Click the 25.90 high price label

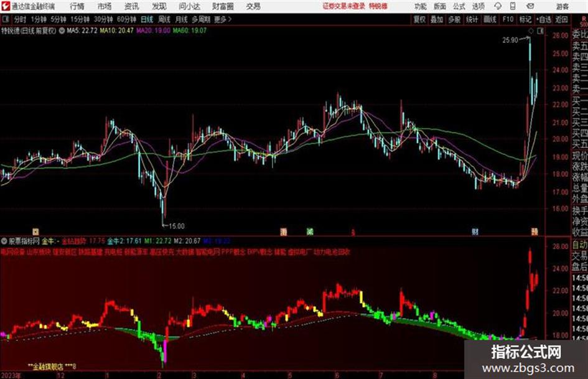tap(510, 40)
